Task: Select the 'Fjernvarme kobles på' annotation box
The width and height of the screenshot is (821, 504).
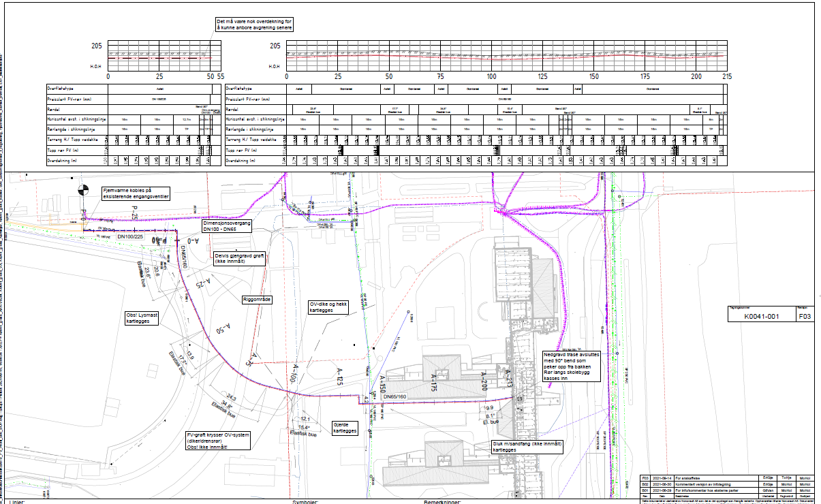Action: 135,193
